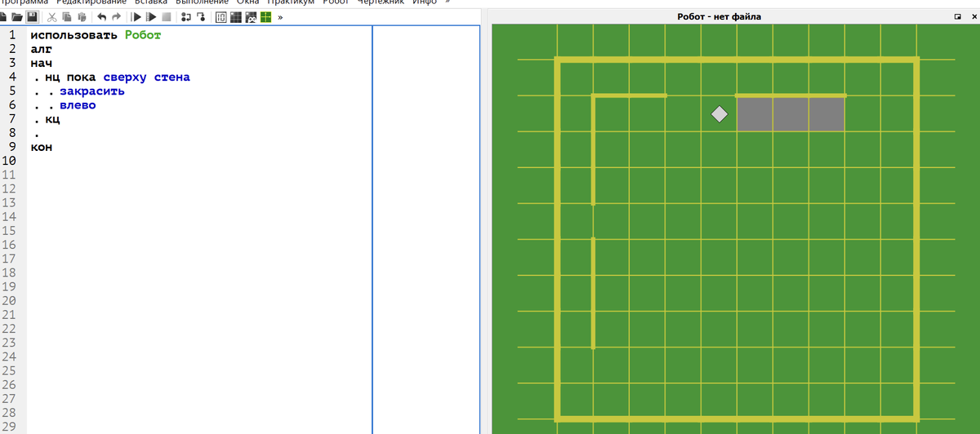Image resolution: width=980 pixels, height=434 pixels.
Task: Click 'нц пока' loop keyword
Action: (71, 77)
